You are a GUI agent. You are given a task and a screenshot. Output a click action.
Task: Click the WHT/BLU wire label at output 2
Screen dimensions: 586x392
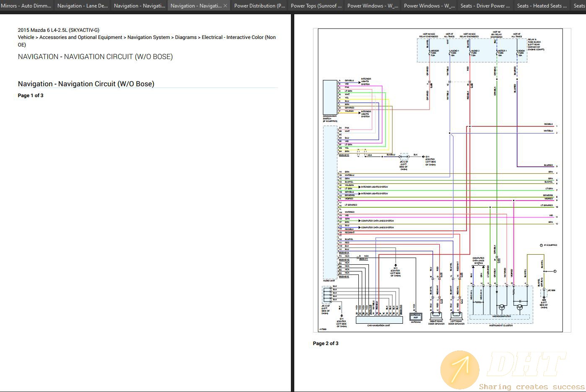coord(548,131)
